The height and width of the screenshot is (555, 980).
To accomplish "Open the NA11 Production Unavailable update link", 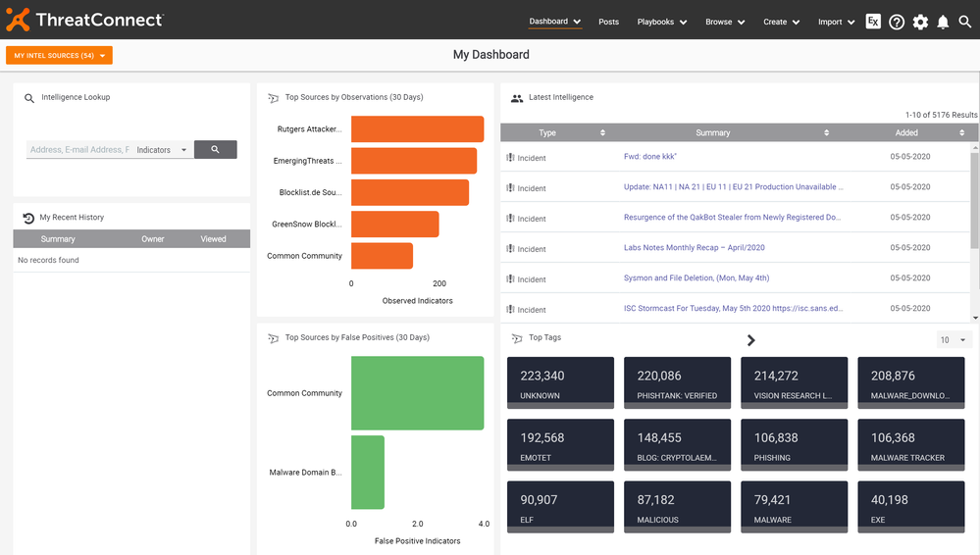I will click(733, 187).
